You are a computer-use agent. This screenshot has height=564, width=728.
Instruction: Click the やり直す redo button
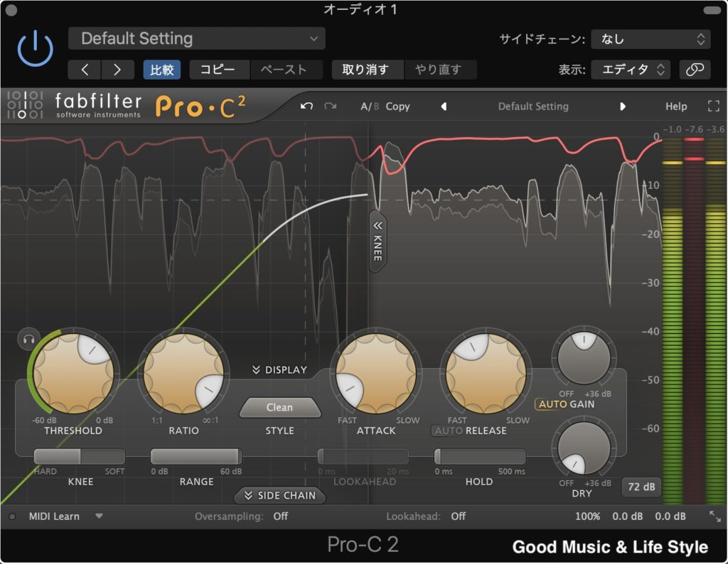tap(440, 70)
